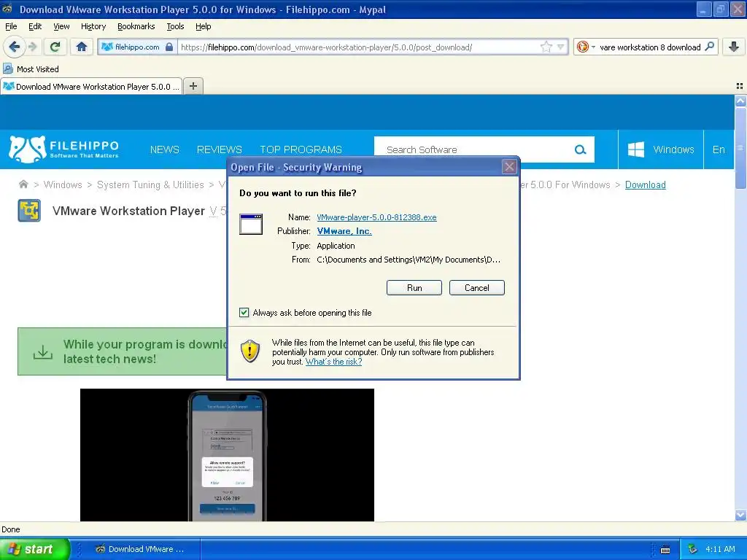The height and width of the screenshot is (560, 747).
Task: Click the VMware Workstation Player title text
Action: coord(128,211)
